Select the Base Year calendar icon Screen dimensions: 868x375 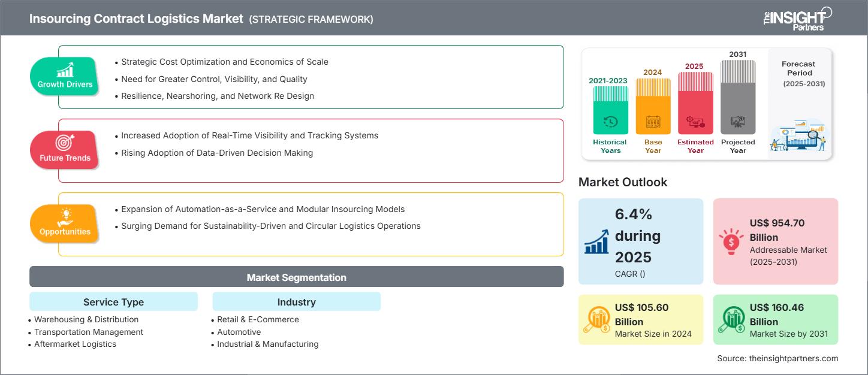[653, 123]
